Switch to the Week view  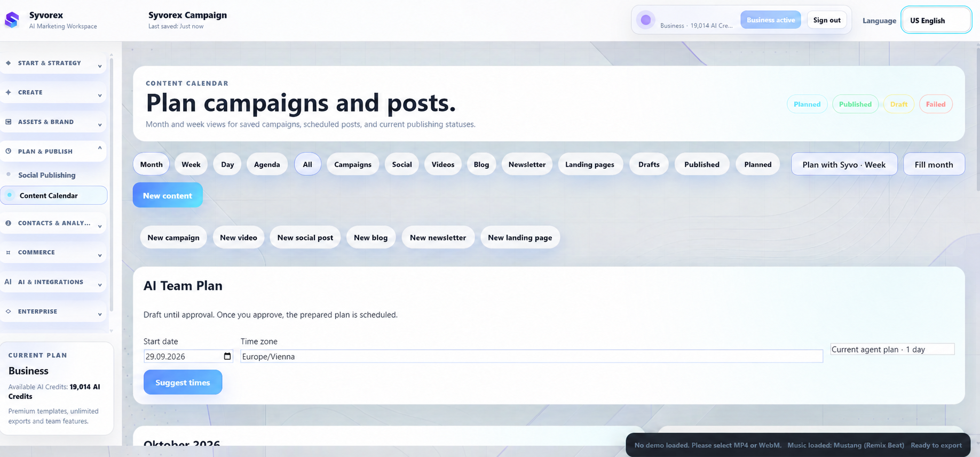(x=191, y=164)
